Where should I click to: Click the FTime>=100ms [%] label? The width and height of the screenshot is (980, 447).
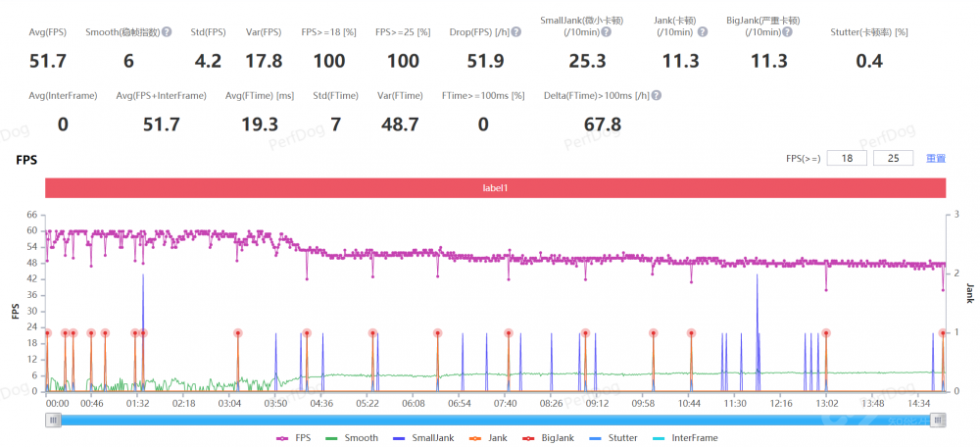coord(483,96)
